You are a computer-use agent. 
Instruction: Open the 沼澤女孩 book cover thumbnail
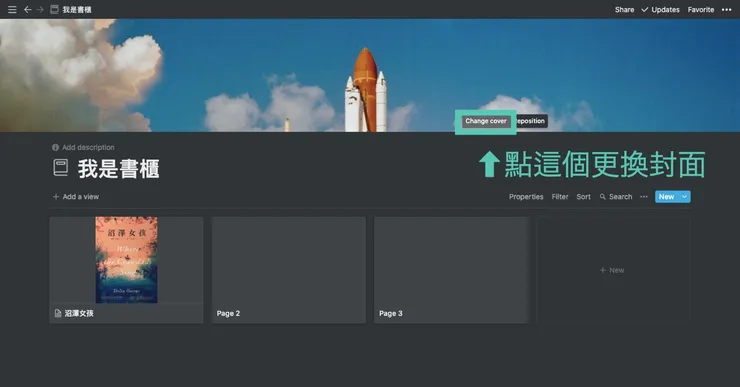126,260
